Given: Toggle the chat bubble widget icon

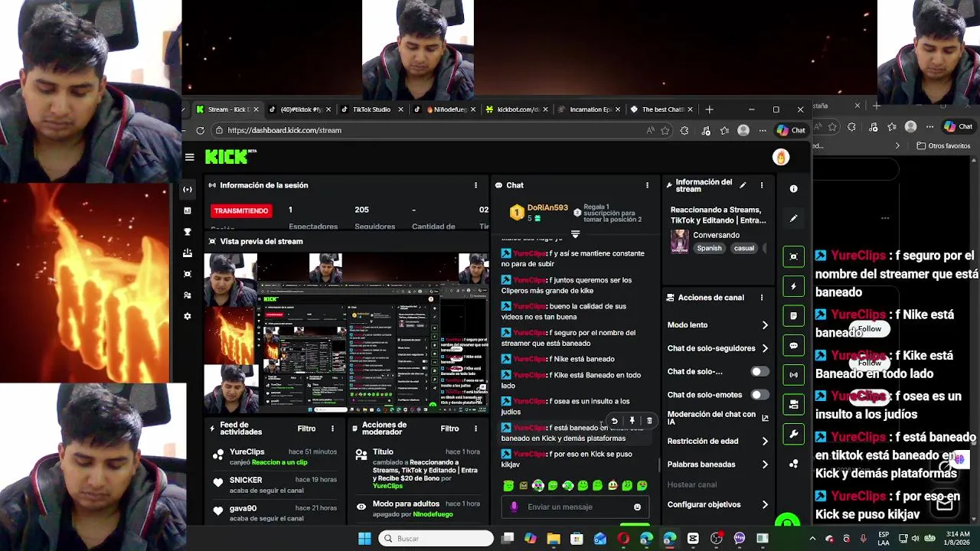Looking at the screenshot, I should pyautogui.click(x=793, y=345).
